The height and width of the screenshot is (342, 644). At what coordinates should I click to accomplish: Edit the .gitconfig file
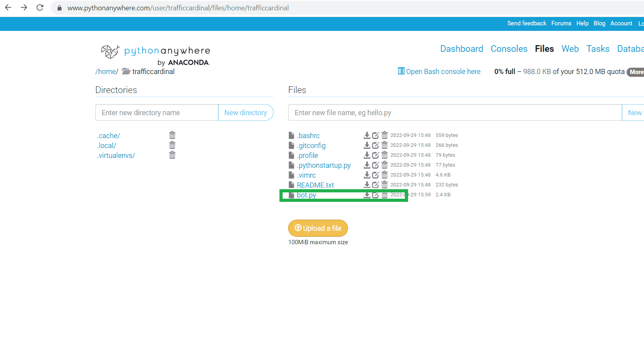pyautogui.click(x=376, y=145)
